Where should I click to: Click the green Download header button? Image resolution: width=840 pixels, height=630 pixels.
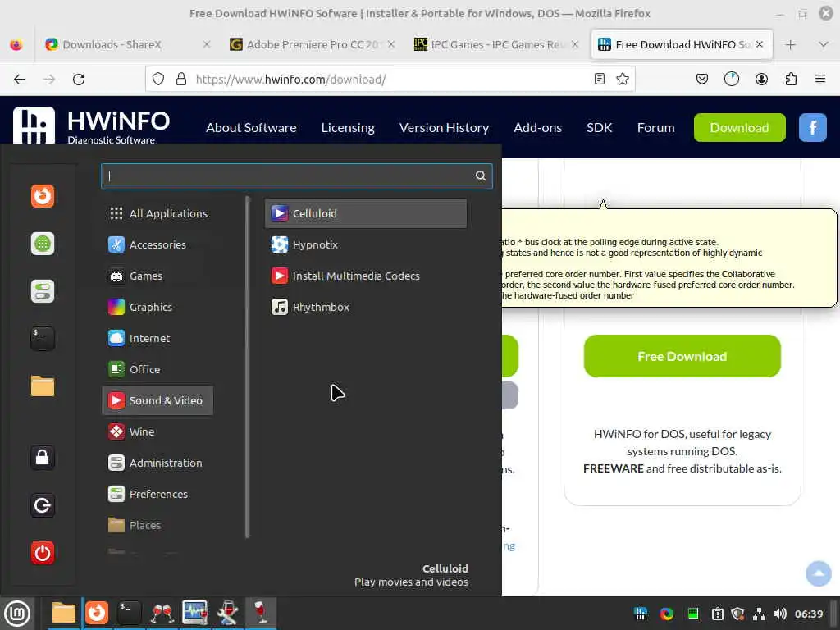739,127
